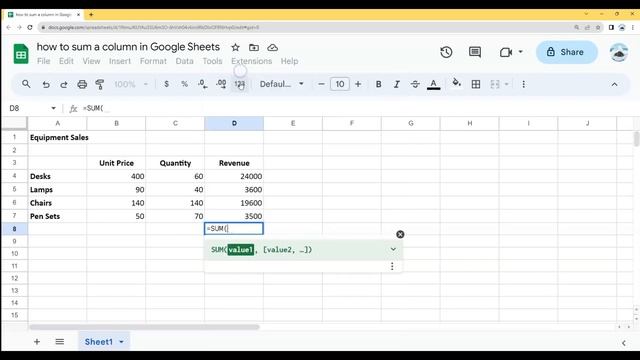The height and width of the screenshot is (360, 640).
Task: Open the search menus magnifier
Action: click(26, 84)
